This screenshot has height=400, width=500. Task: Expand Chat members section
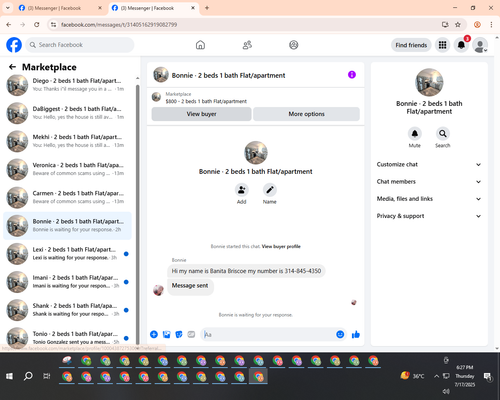tap(429, 182)
